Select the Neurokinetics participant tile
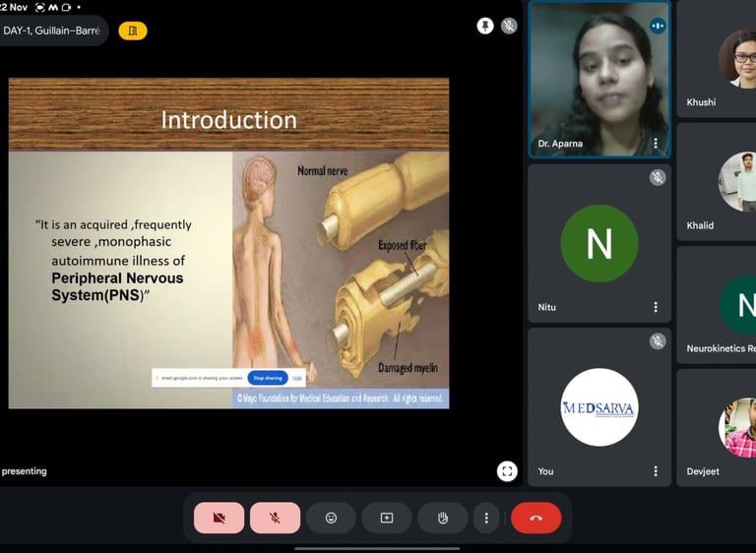This screenshot has width=756, height=553. (x=717, y=305)
